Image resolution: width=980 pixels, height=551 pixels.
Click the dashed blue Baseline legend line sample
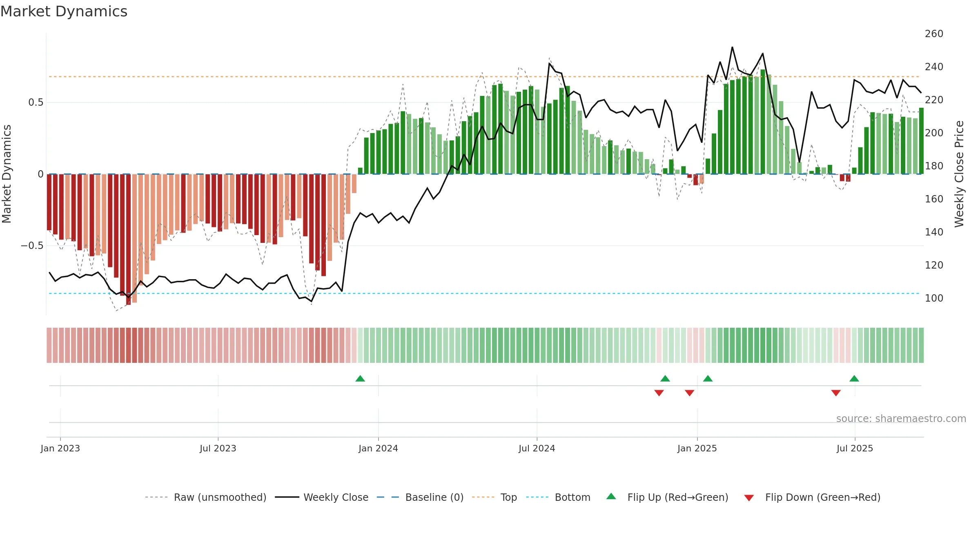(388, 497)
